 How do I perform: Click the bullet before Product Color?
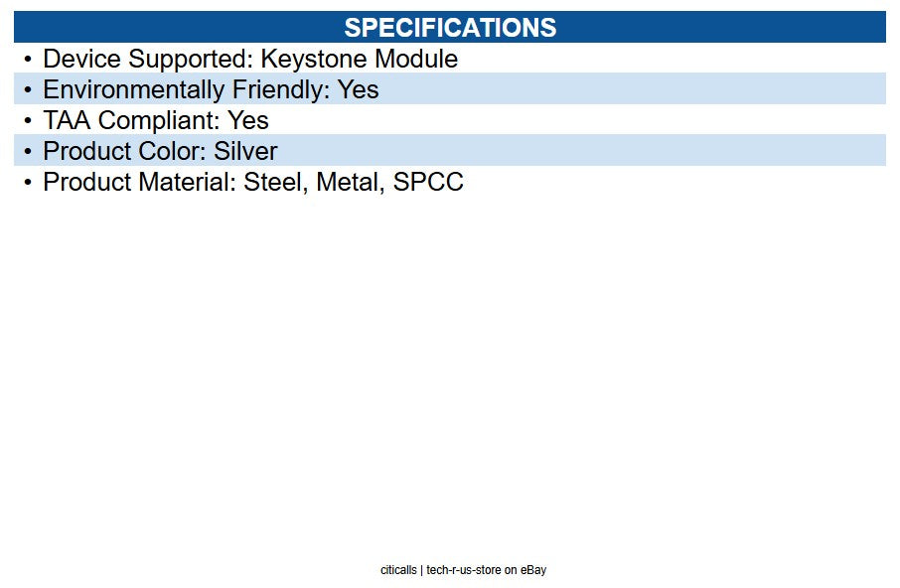click(x=28, y=151)
